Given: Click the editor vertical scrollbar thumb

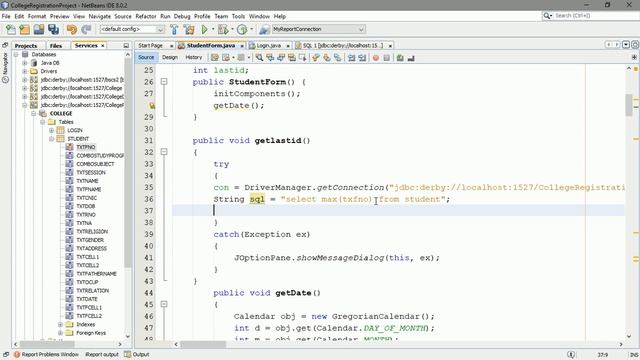Looking at the screenshot, I should (629, 105).
